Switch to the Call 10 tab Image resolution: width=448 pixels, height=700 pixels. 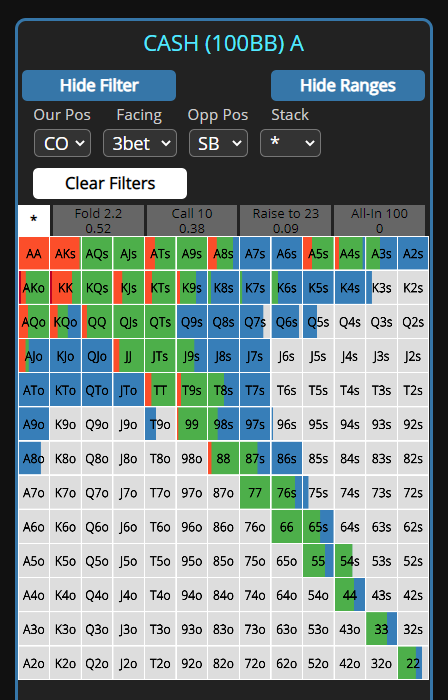pyautogui.click(x=192, y=221)
